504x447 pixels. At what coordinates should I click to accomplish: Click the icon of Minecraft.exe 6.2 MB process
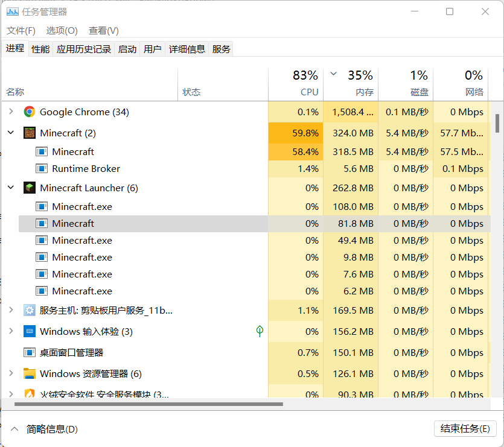42,291
